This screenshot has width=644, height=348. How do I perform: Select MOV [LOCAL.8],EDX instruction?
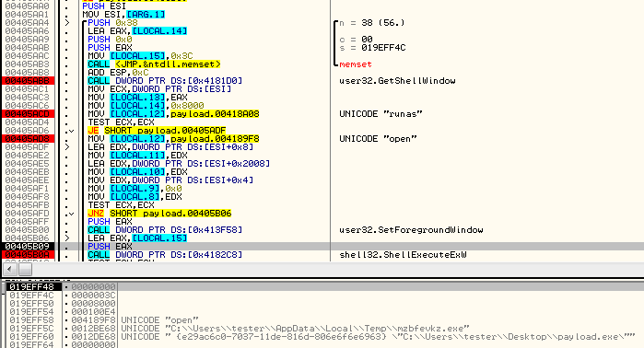coord(135,197)
